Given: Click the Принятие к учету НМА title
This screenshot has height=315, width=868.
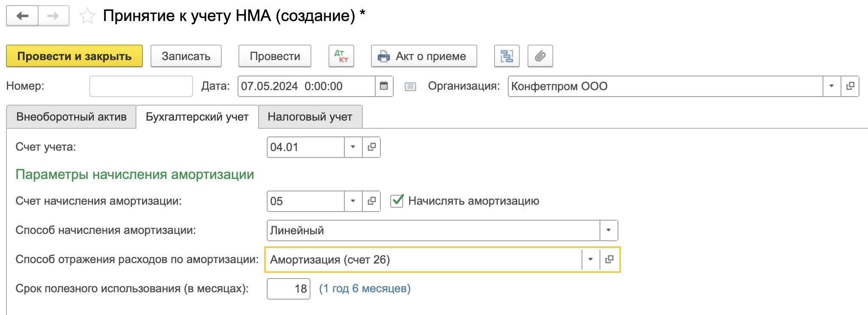Looking at the screenshot, I should [234, 16].
